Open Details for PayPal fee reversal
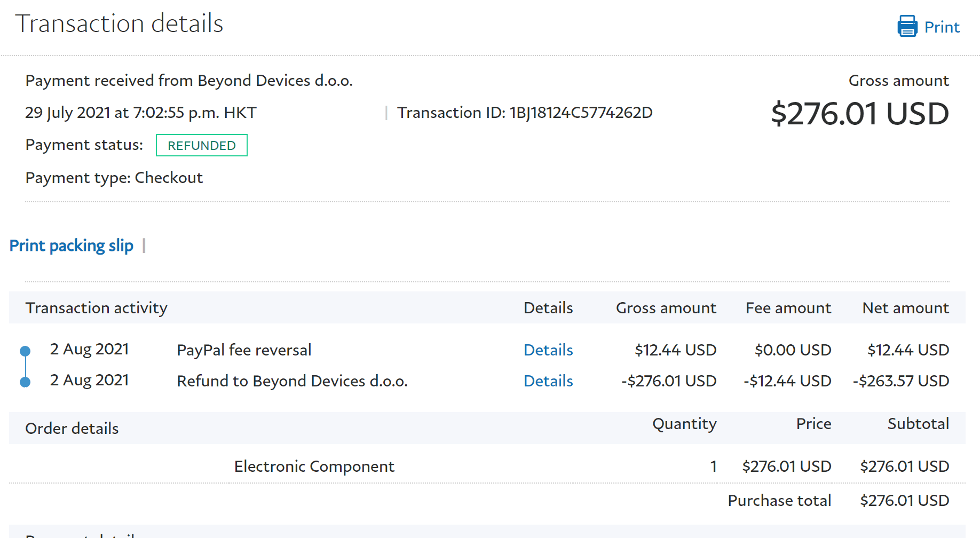Image resolution: width=980 pixels, height=538 pixels. click(548, 350)
